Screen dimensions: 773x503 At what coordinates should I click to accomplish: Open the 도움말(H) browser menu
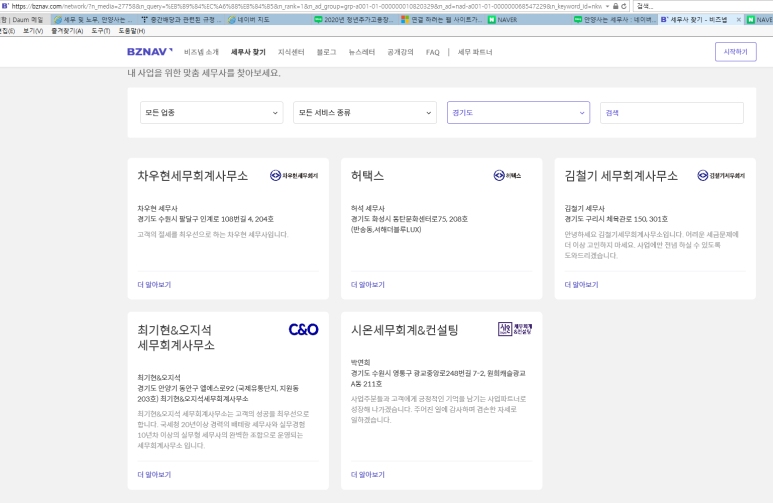132,31
